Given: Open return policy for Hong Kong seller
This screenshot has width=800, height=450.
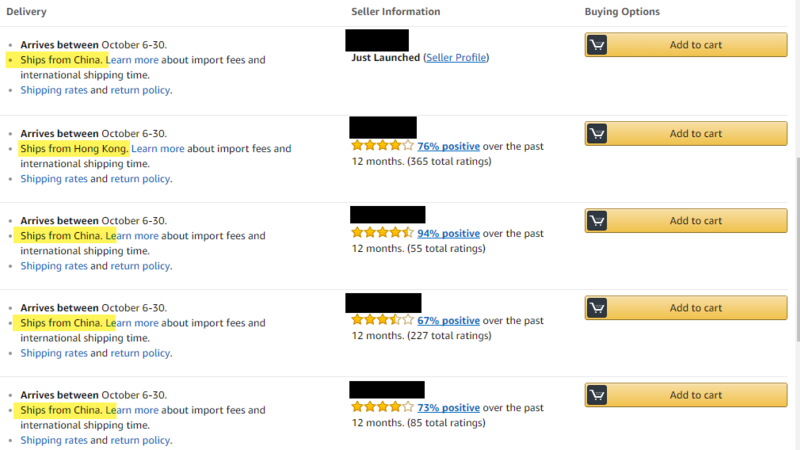Looking at the screenshot, I should pyautogui.click(x=140, y=179).
